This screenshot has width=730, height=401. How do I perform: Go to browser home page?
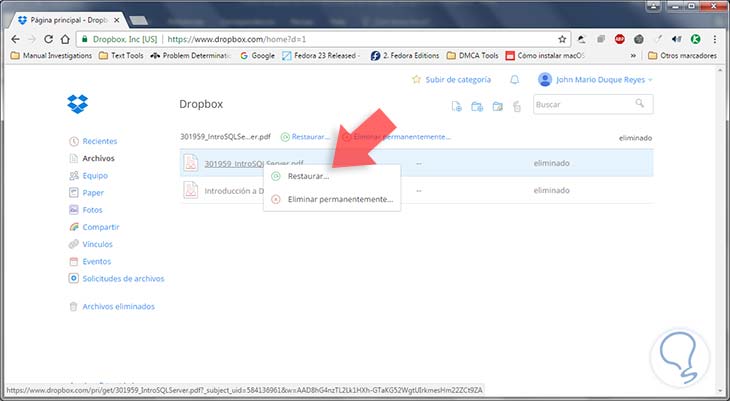66,39
